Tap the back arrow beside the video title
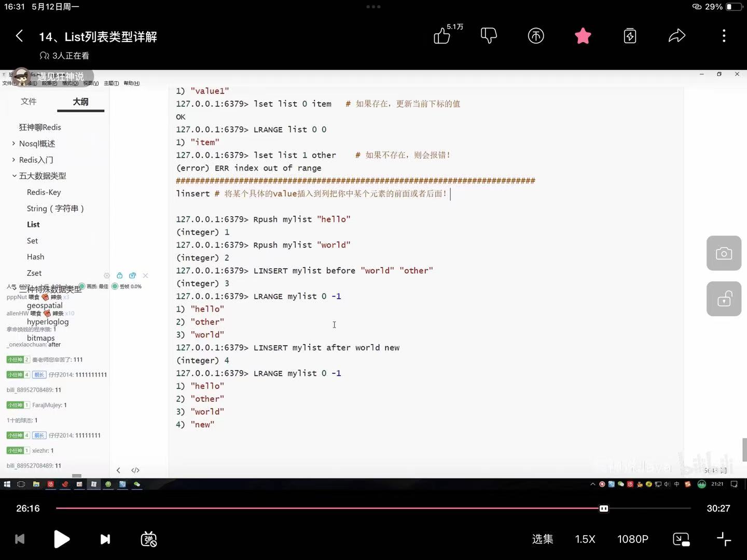747x560 pixels. [x=19, y=36]
